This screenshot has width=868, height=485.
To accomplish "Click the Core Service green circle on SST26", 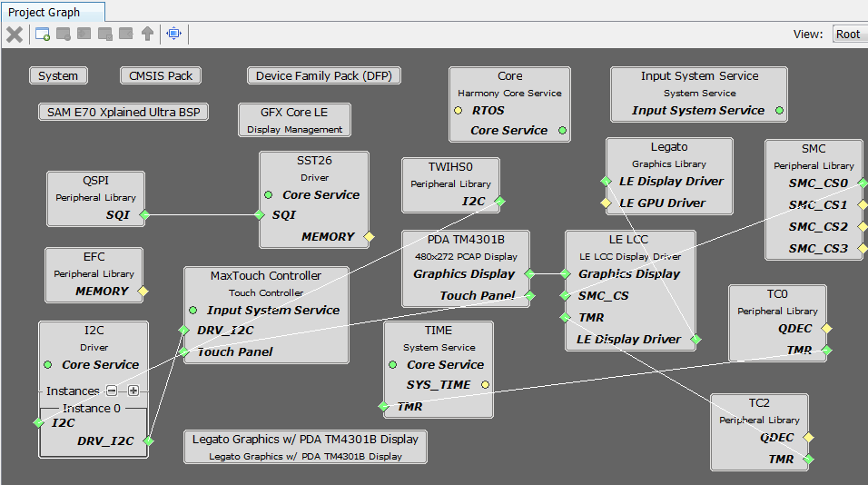I will point(269,195).
